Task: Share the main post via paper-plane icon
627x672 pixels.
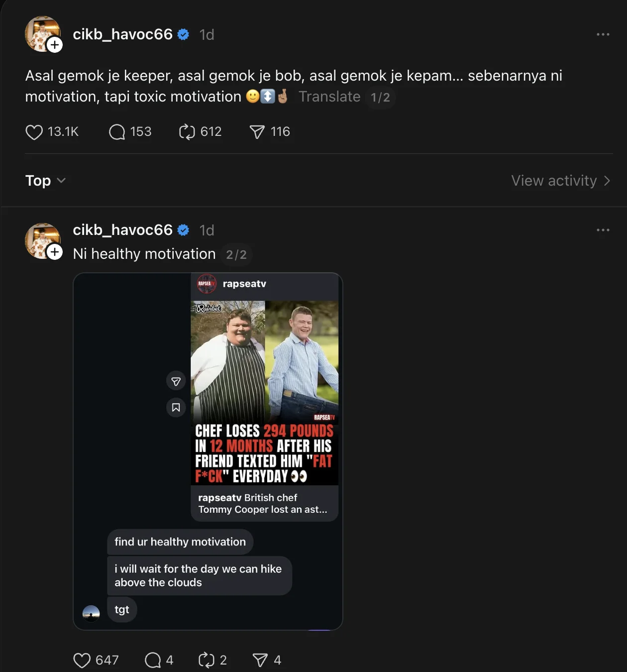Action: [257, 132]
